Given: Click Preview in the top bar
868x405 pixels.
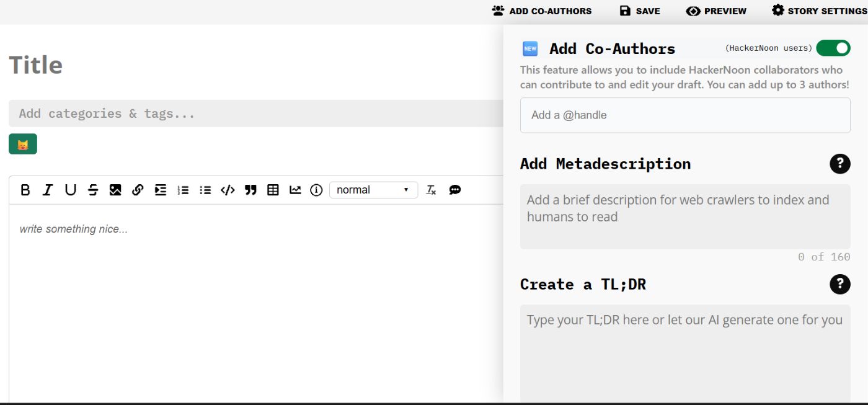Looking at the screenshot, I should click(x=716, y=11).
